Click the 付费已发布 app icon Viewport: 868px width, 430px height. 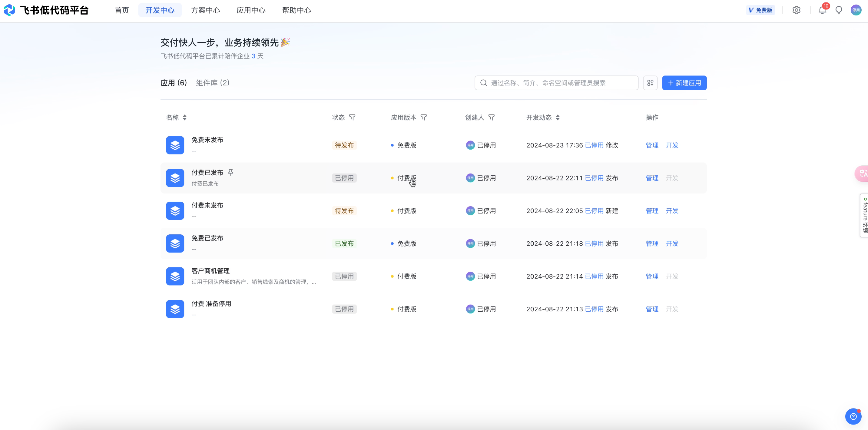175,178
